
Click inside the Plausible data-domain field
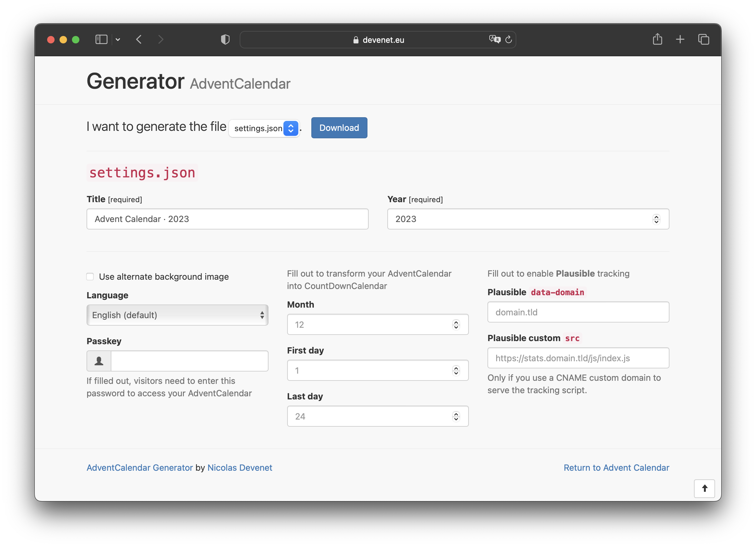(578, 312)
